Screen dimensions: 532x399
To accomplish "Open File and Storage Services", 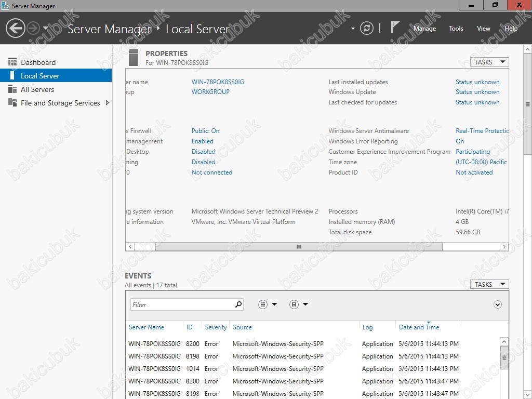I will pyautogui.click(x=60, y=103).
